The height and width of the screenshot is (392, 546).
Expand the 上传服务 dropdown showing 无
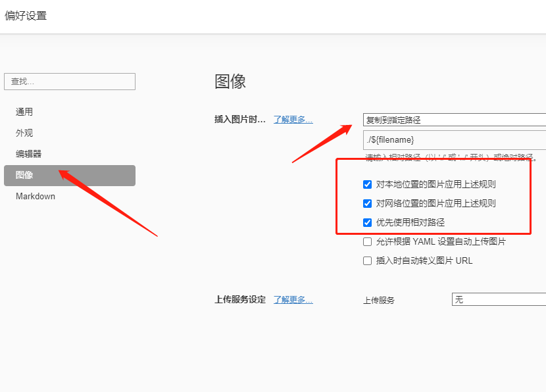pos(498,300)
